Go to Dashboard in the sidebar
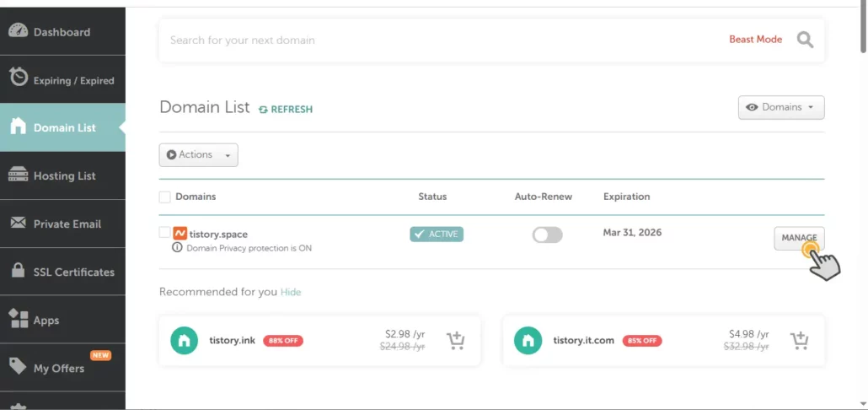The width and height of the screenshot is (868, 410). tap(62, 32)
